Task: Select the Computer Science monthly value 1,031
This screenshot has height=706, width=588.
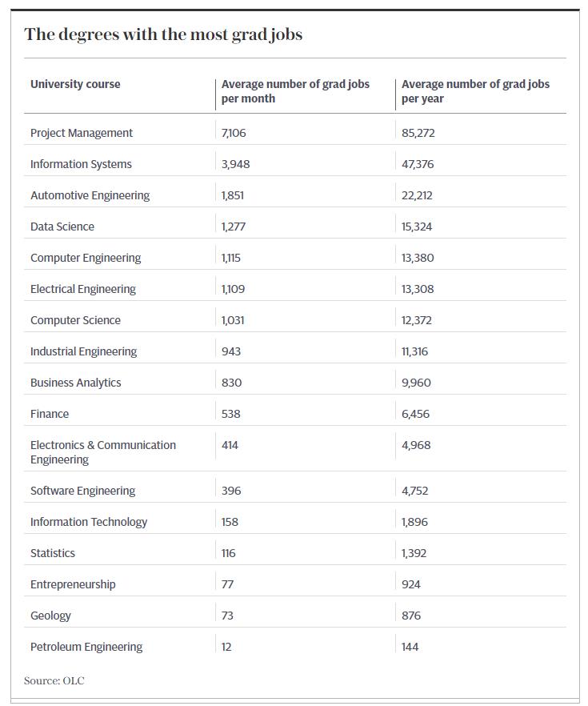Action: (x=233, y=320)
